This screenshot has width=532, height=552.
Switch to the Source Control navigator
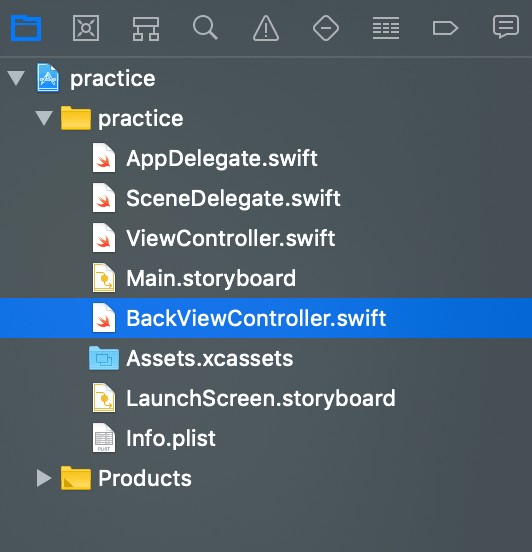(86, 28)
